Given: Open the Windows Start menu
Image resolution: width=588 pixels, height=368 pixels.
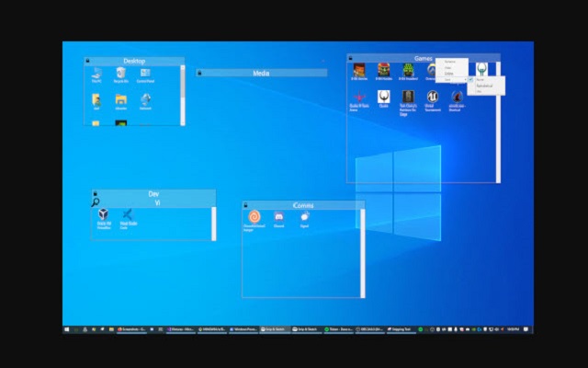Looking at the screenshot, I should (x=67, y=329).
